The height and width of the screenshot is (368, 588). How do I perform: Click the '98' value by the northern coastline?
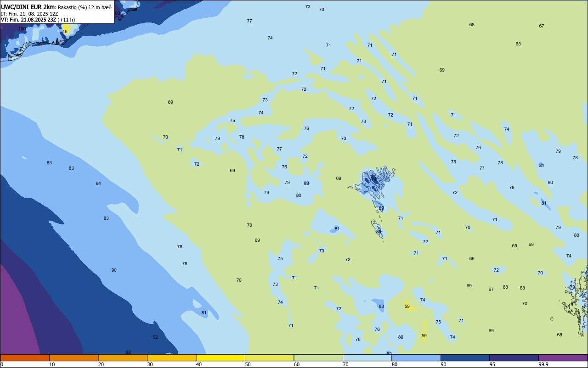(x=135, y=10)
